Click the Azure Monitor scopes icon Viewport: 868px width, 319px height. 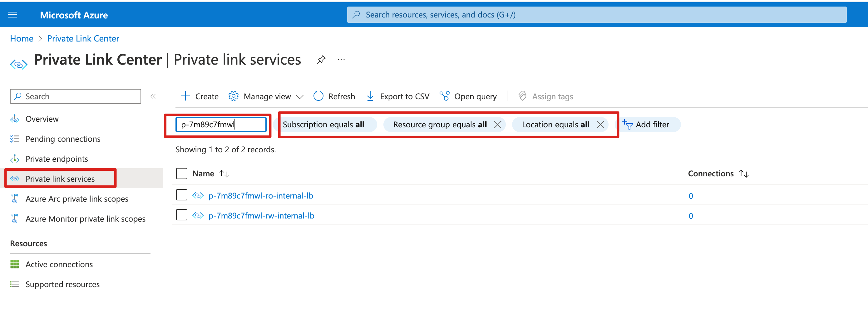(15, 218)
